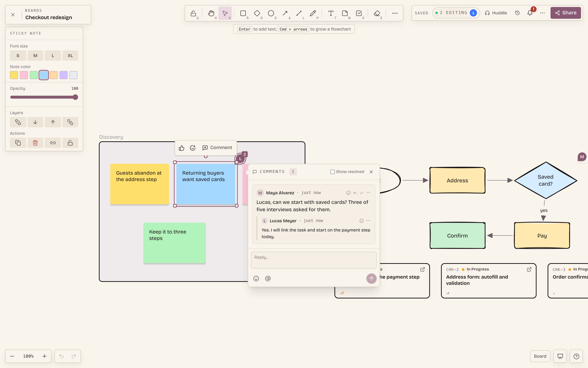The width and height of the screenshot is (588, 368).
Task: Resolve Maya Alvarez's comment checkmark
Action: pos(362,193)
